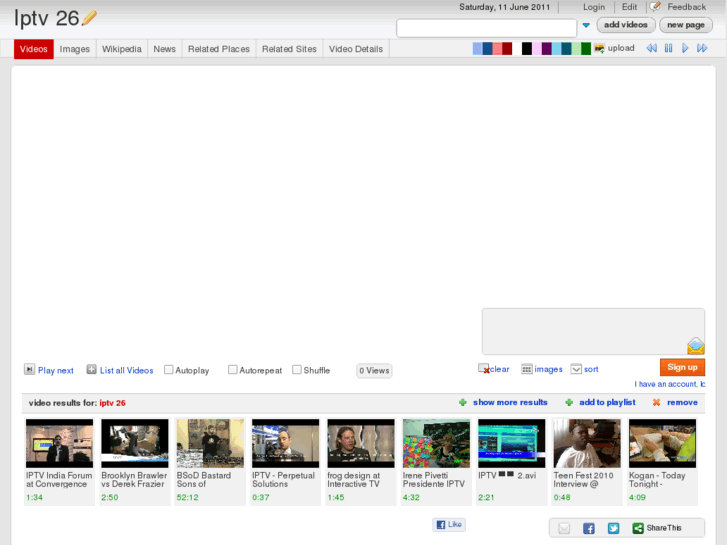
Task: Click the ShareThis green icon
Action: 638,528
